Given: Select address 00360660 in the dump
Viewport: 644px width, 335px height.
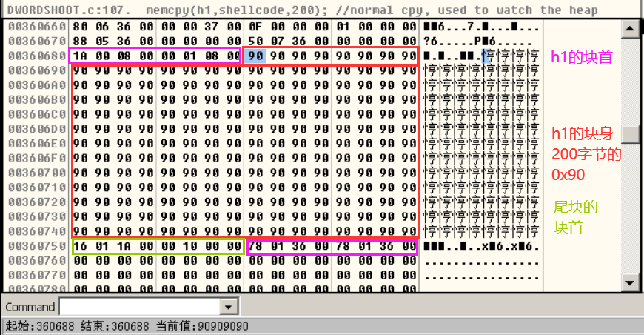Looking at the screenshot, I should [x=37, y=27].
